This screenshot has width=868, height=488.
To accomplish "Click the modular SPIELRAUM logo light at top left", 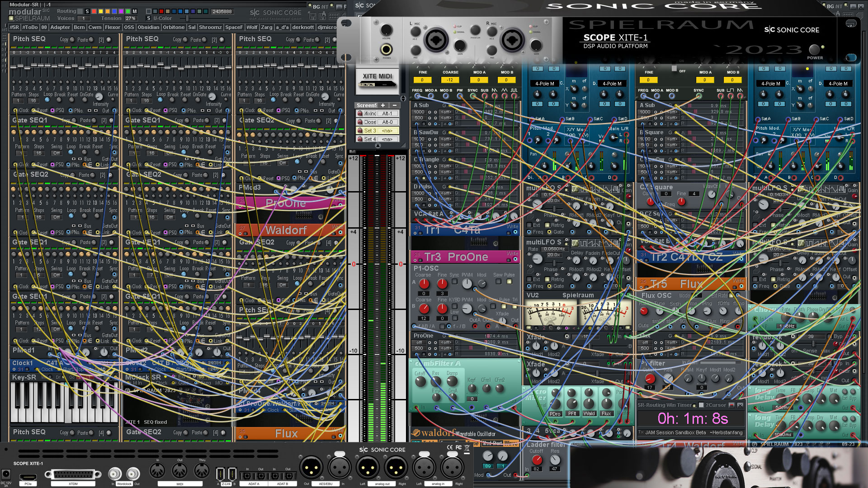I will pyautogui.click(x=11, y=18).
